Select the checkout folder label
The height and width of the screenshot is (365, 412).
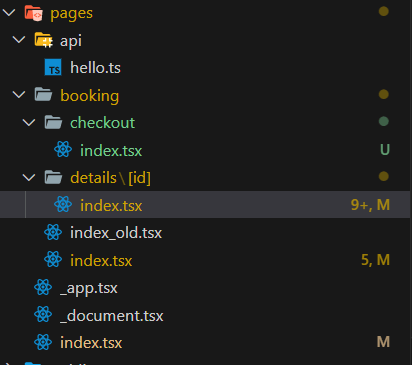[102, 123]
